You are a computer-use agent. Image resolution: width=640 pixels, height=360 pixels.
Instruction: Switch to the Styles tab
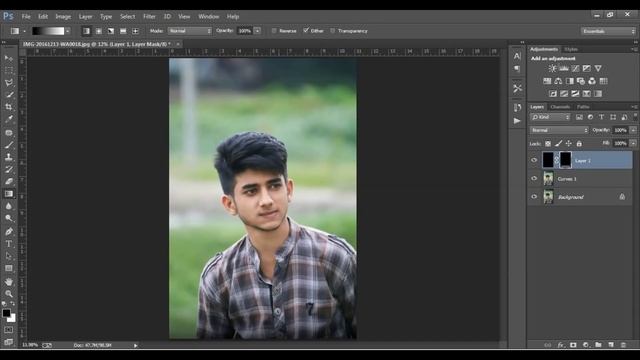571,49
